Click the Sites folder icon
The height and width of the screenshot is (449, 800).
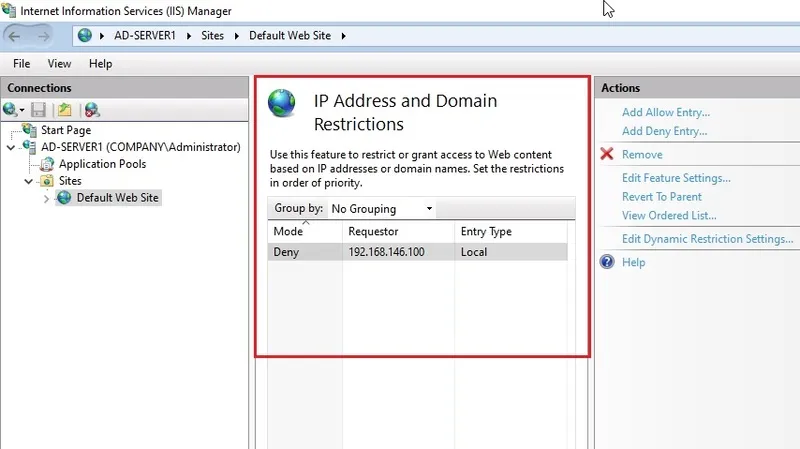[x=47, y=181]
